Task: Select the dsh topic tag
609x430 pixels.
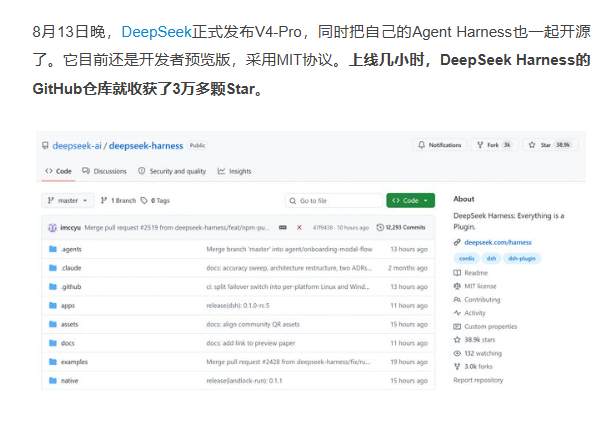Action: click(491, 258)
